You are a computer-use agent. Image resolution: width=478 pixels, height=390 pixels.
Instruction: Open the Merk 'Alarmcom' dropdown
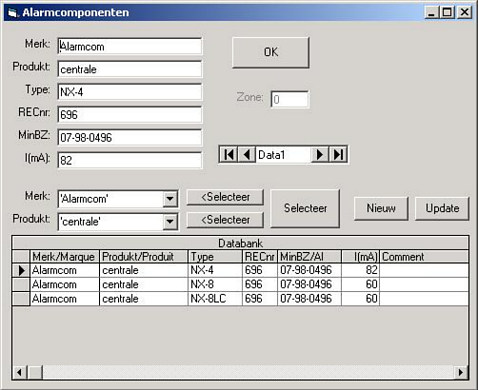[x=170, y=199]
